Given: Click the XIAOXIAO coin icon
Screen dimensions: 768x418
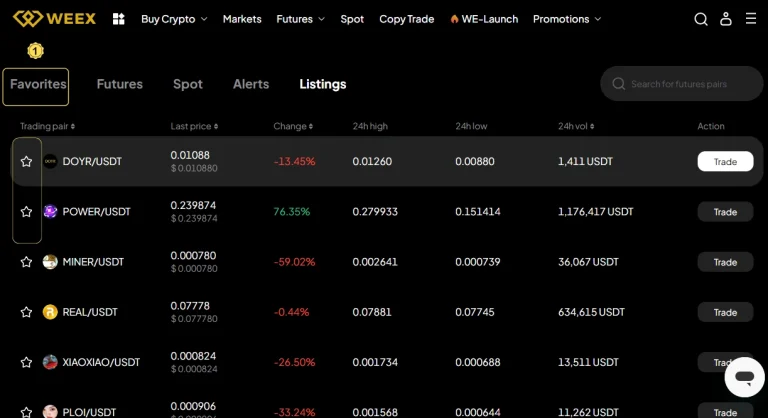Looking at the screenshot, I should [x=50, y=362].
